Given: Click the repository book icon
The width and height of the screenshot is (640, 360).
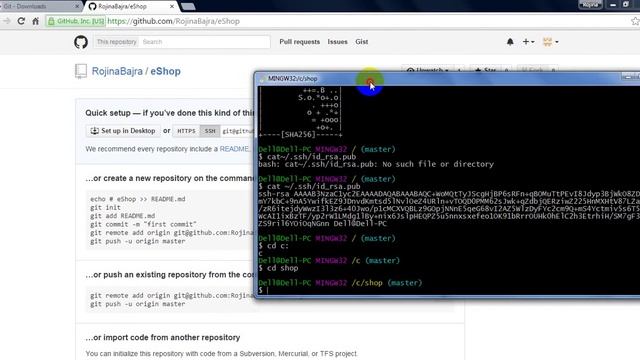Looking at the screenshot, I should [x=81, y=71].
